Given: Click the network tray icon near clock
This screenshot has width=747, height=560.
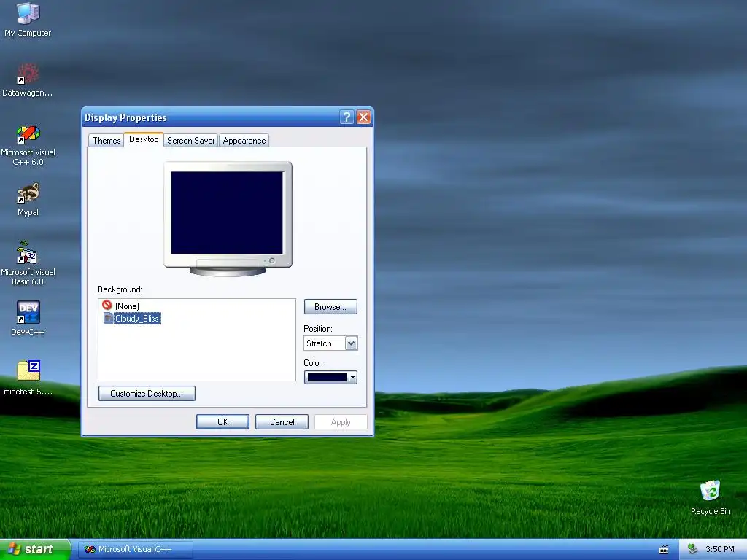Looking at the screenshot, I should tap(692, 549).
